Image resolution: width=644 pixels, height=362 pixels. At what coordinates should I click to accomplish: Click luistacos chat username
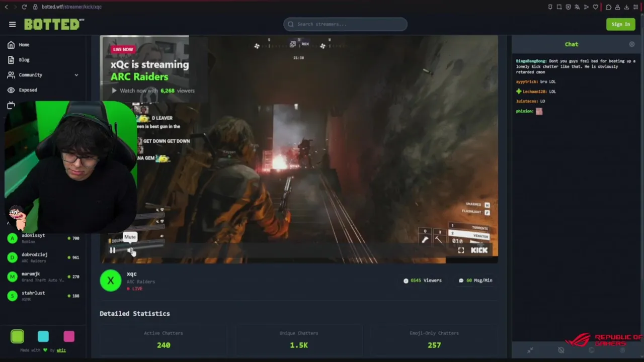[527, 101]
